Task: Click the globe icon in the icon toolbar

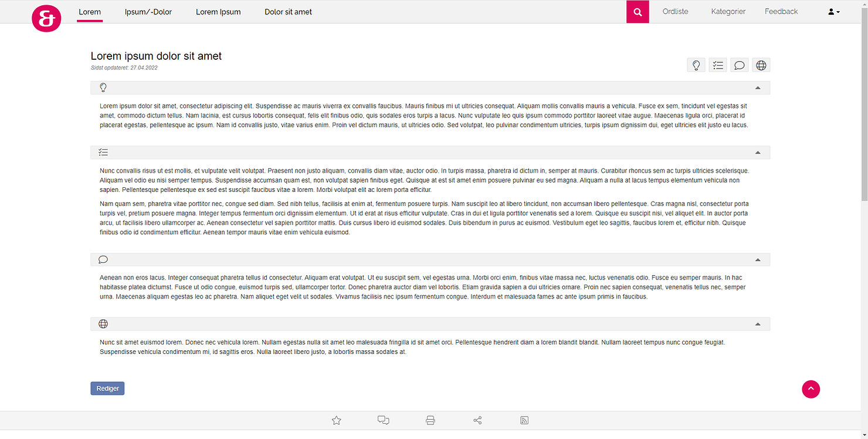Action: click(x=761, y=65)
